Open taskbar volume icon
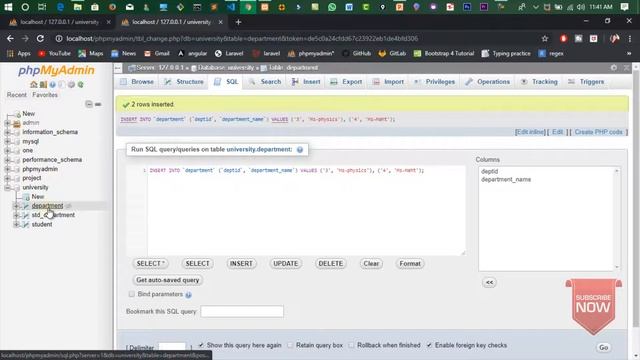This screenshot has height=360, width=640. [580, 7]
